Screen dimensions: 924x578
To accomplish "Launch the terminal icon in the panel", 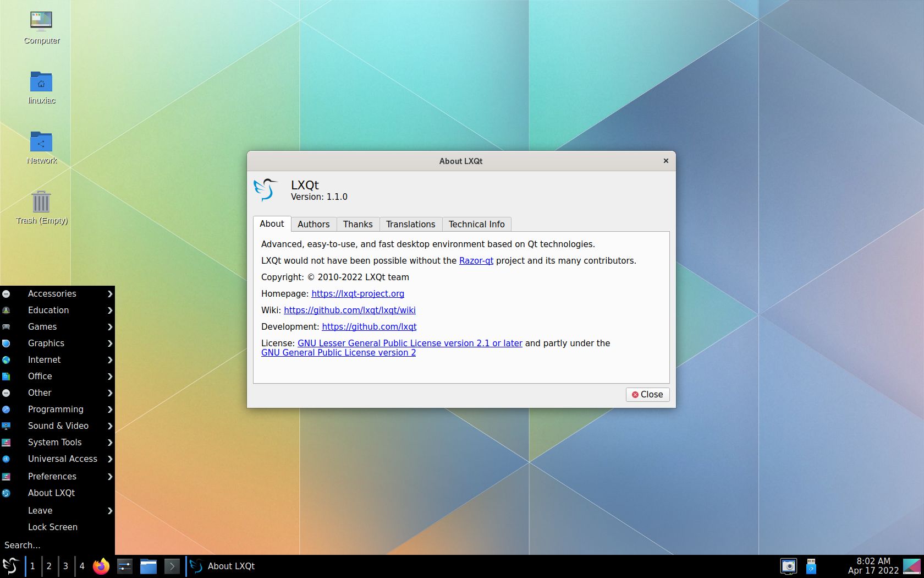I will pyautogui.click(x=172, y=566).
